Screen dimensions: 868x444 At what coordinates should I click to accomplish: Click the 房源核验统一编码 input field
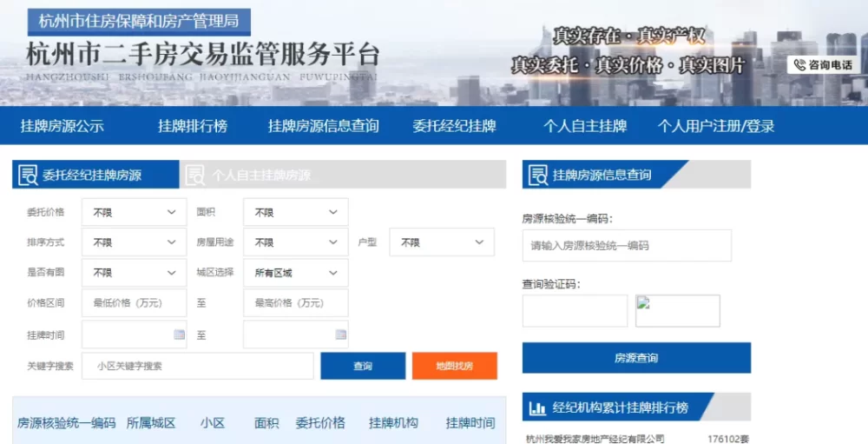pos(626,246)
